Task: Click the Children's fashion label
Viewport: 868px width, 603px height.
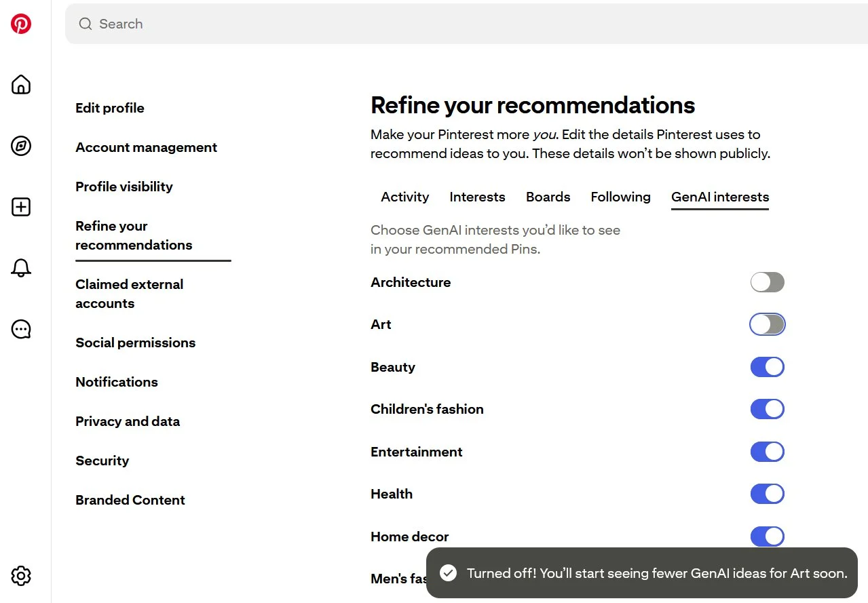Action: (x=427, y=409)
